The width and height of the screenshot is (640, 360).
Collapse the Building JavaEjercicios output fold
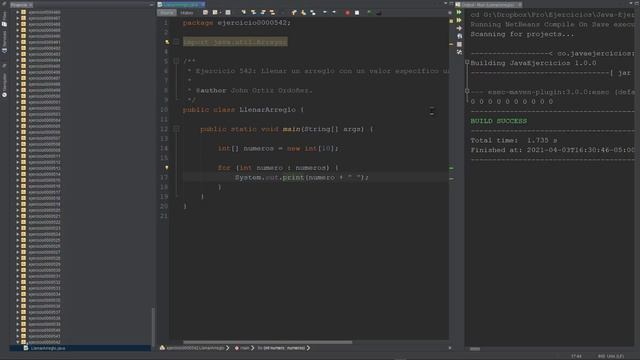467,62
